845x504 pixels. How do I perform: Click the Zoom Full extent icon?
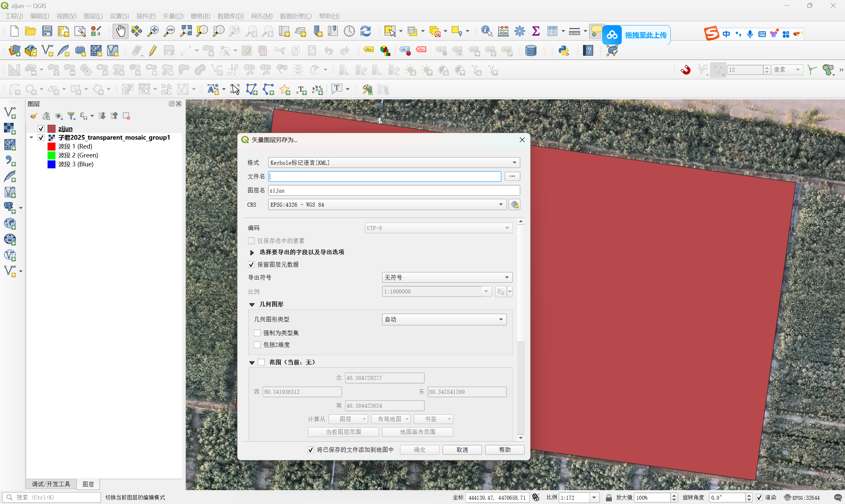coord(186,31)
